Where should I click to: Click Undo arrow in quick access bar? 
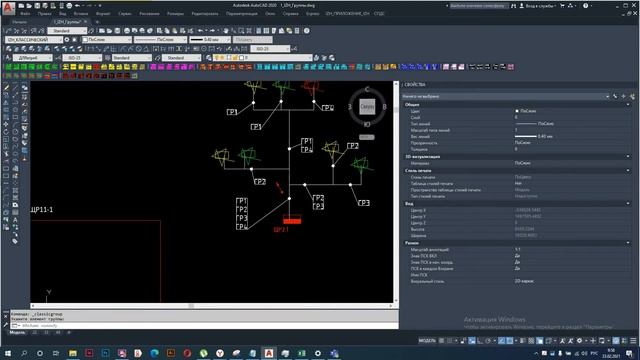pos(77,6)
